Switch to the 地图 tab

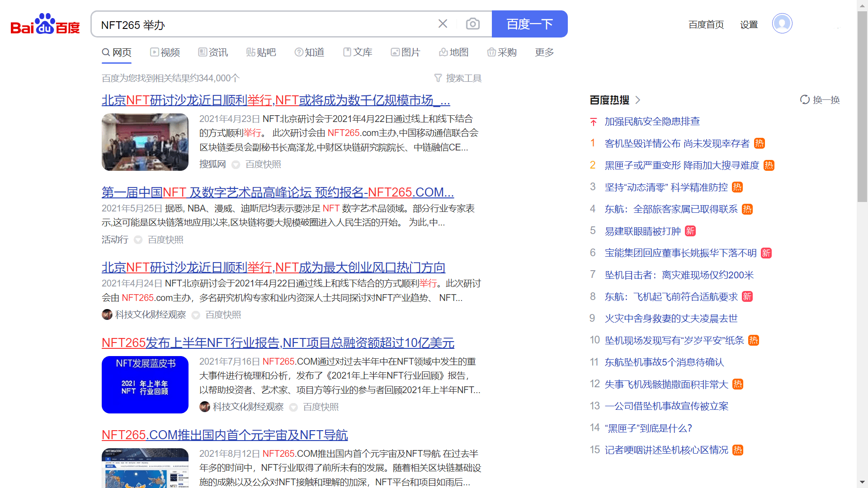[x=454, y=52]
